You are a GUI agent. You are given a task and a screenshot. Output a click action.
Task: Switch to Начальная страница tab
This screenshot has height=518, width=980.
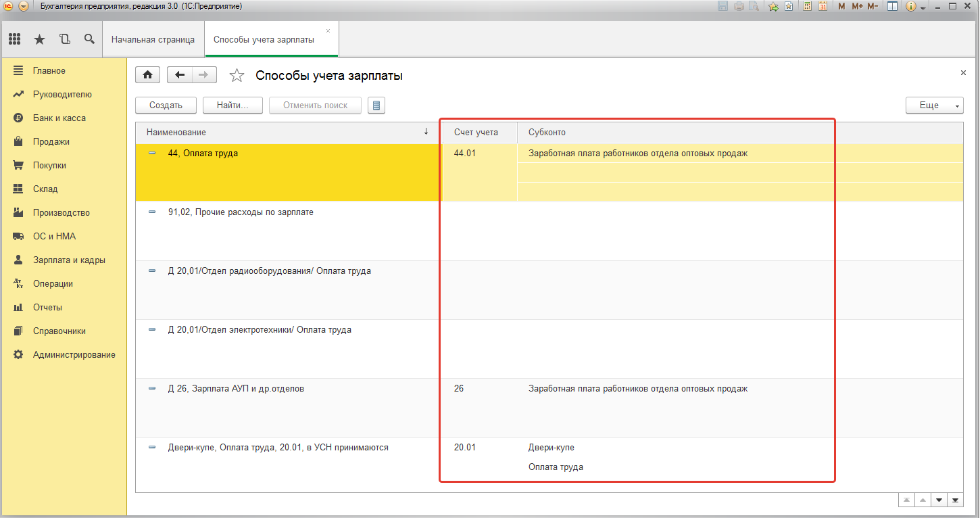(x=153, y=39)
